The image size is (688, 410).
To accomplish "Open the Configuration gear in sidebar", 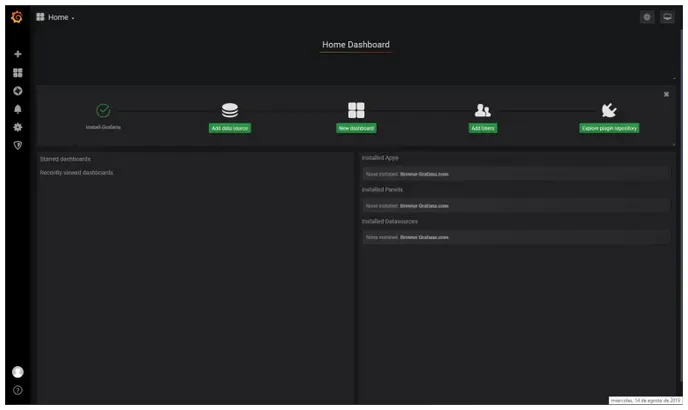I will coord(18,127).
